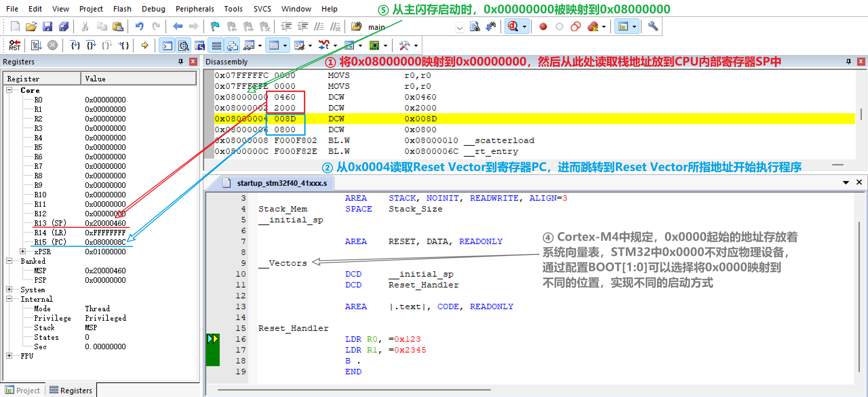Open the Peripherals menu
The height and width of the screenshot is (397, 868).
[195, 9]
